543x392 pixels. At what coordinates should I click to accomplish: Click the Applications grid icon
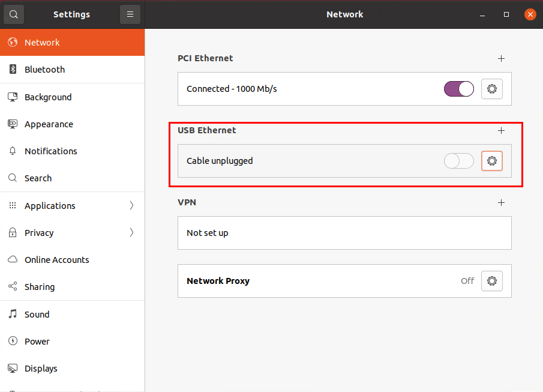(13, 205)
